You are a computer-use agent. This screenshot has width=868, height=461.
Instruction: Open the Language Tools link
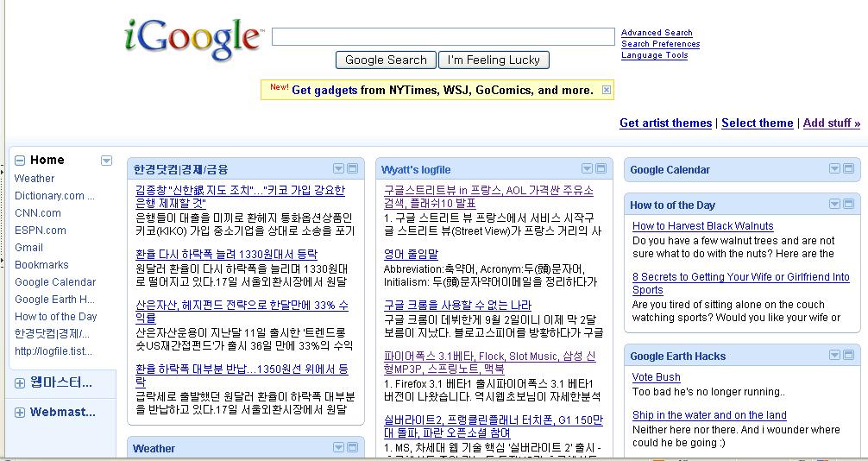click(654, 55)
